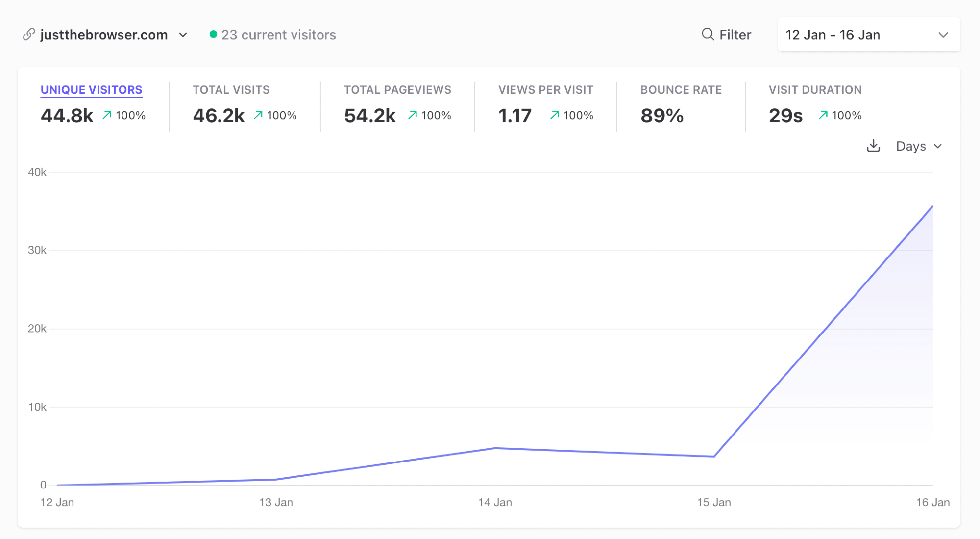Select the Visit Duration metric
Image resolution: width=980 pixels, height=539 pixels.
(815, 90)
